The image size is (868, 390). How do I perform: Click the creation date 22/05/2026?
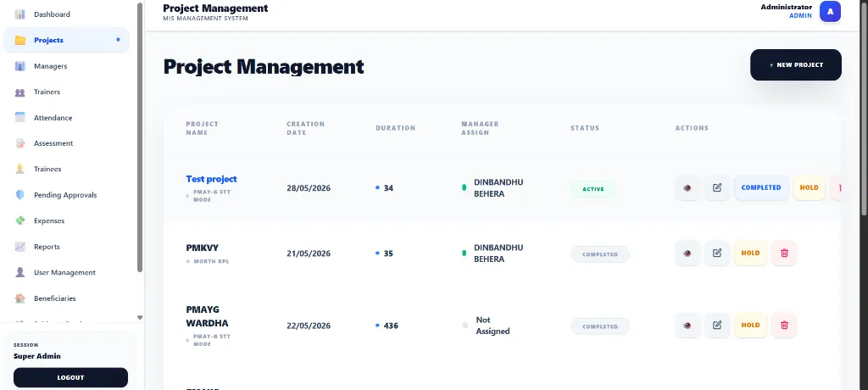[x=309, y=326]
